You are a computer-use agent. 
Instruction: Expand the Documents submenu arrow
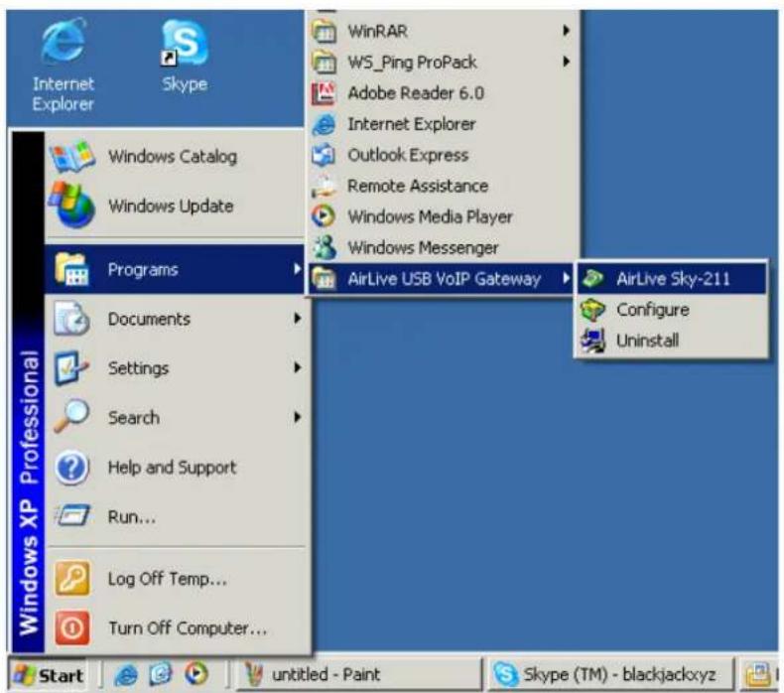coord(297,319)
